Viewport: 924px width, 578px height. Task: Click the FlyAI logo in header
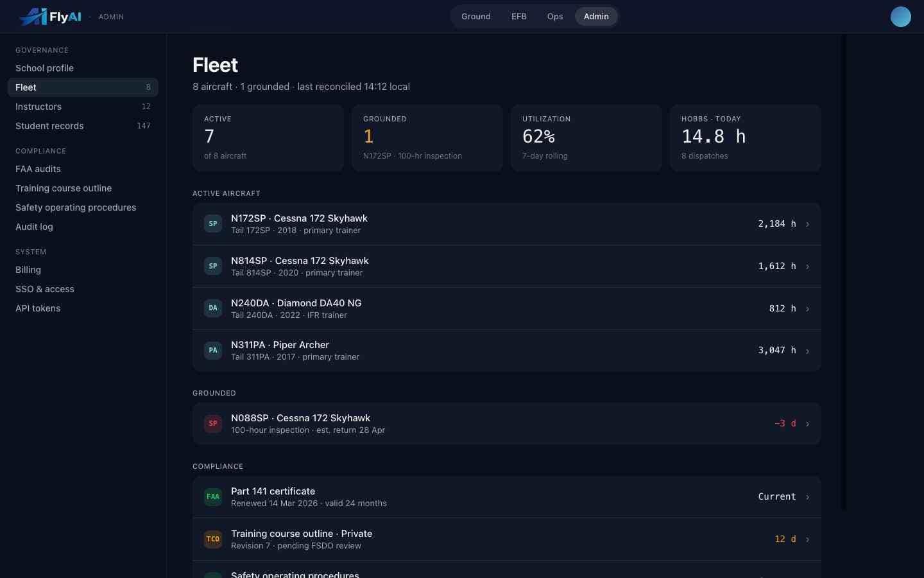[x=50, y=17]
